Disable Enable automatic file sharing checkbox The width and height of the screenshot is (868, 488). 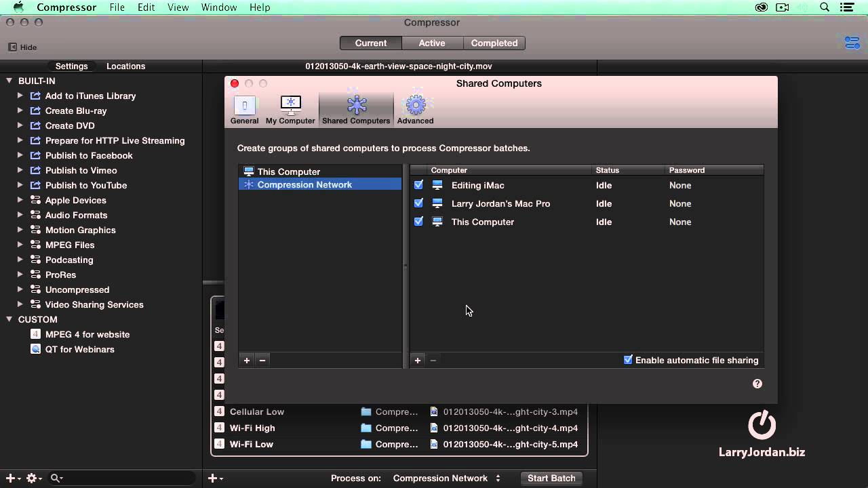[628, 360]
